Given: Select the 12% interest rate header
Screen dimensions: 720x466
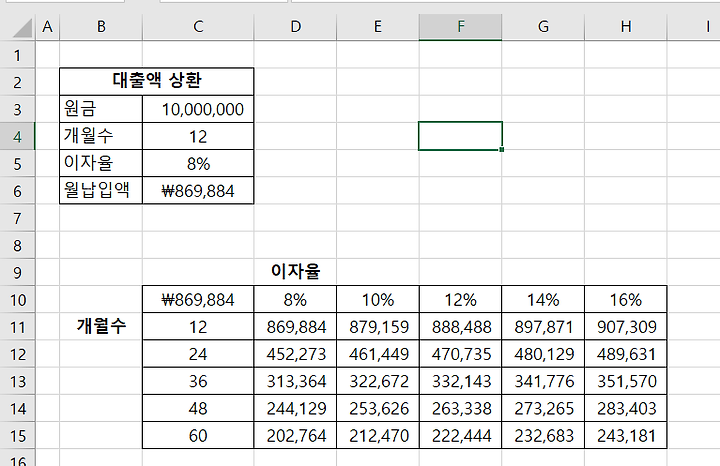Looking at the screenshot, I should point(461,300).
